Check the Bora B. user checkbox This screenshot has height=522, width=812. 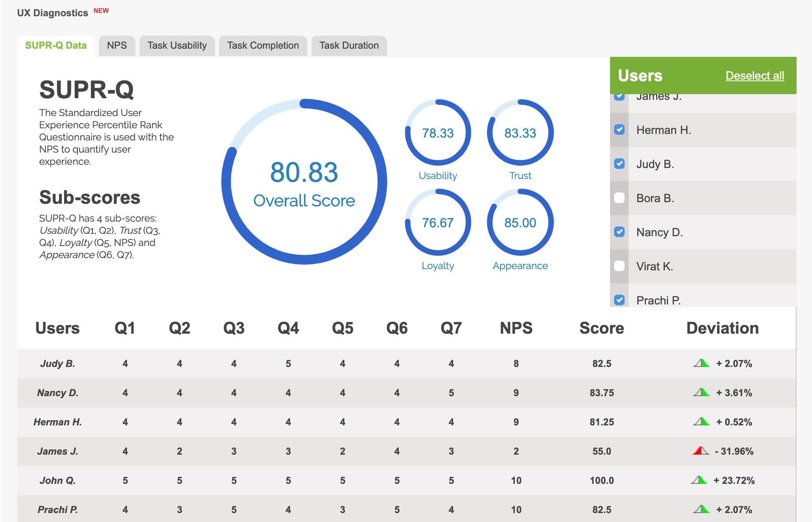(619, 198)
